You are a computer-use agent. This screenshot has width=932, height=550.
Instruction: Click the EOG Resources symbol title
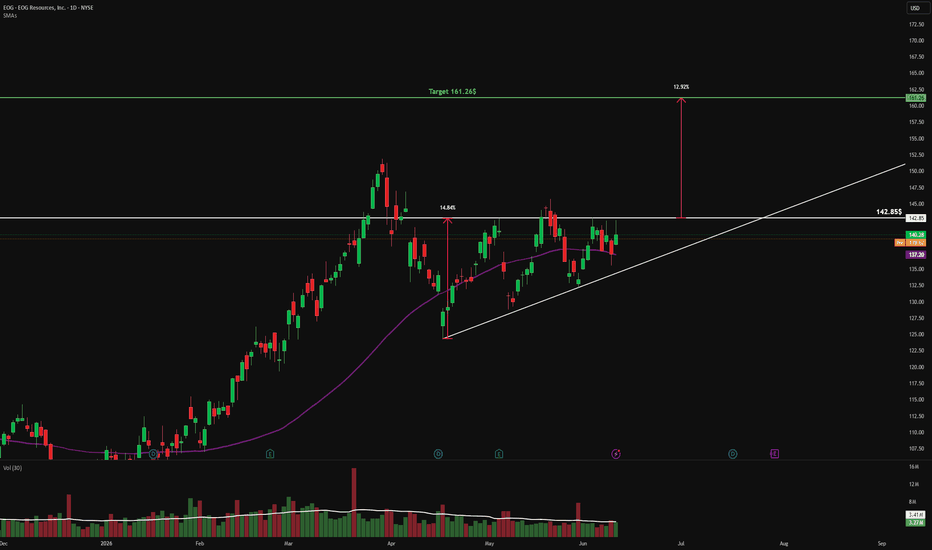[48, 8]
